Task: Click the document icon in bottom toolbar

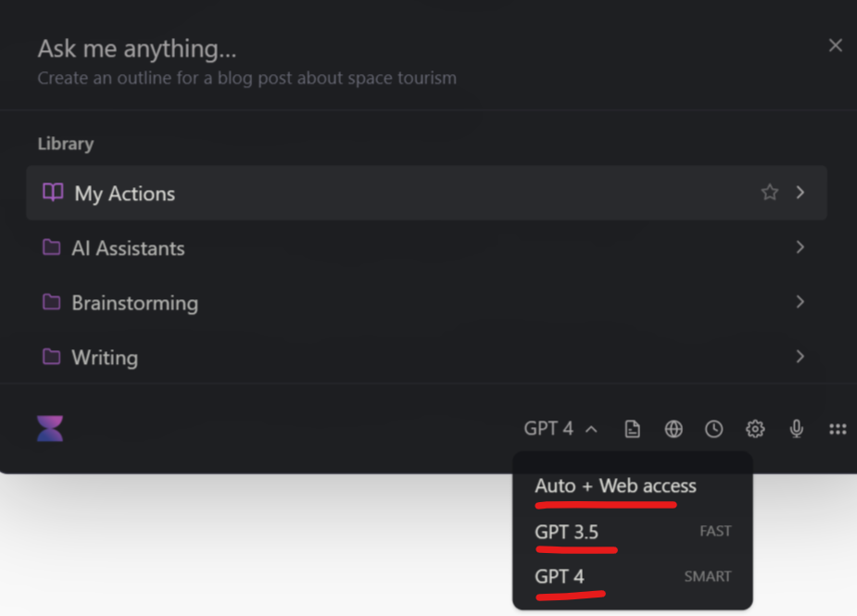Action: (632, 429)
